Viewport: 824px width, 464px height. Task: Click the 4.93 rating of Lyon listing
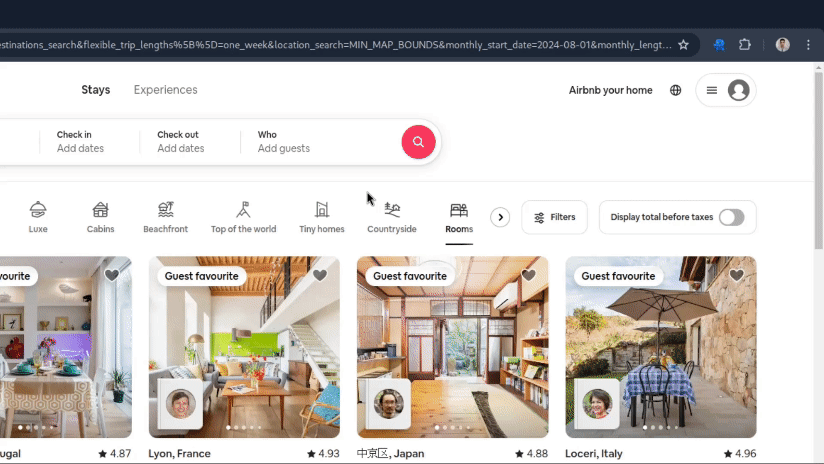(x=323, y=453)
